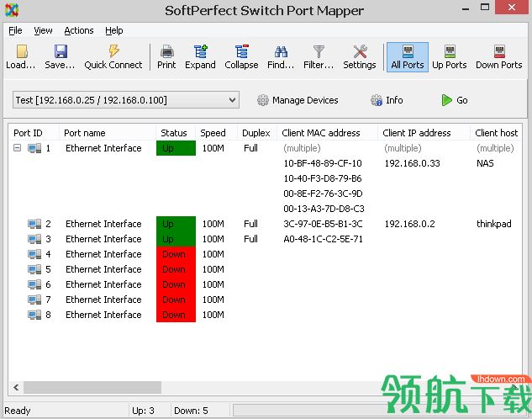Select MAC address A0-48-1C-C2-5E-71

click(323, 239)
